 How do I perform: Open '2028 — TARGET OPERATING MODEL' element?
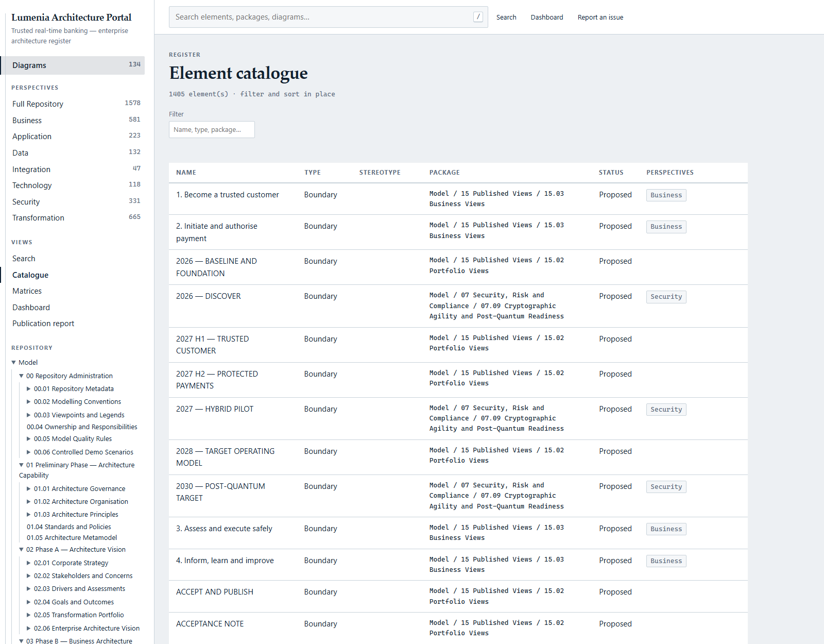225,457
